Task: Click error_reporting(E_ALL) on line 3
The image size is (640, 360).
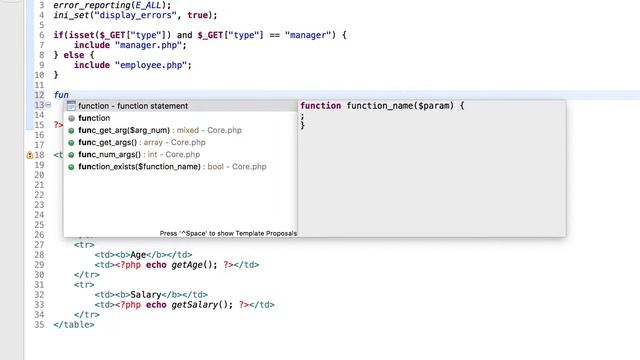Action: coord(112,5)
